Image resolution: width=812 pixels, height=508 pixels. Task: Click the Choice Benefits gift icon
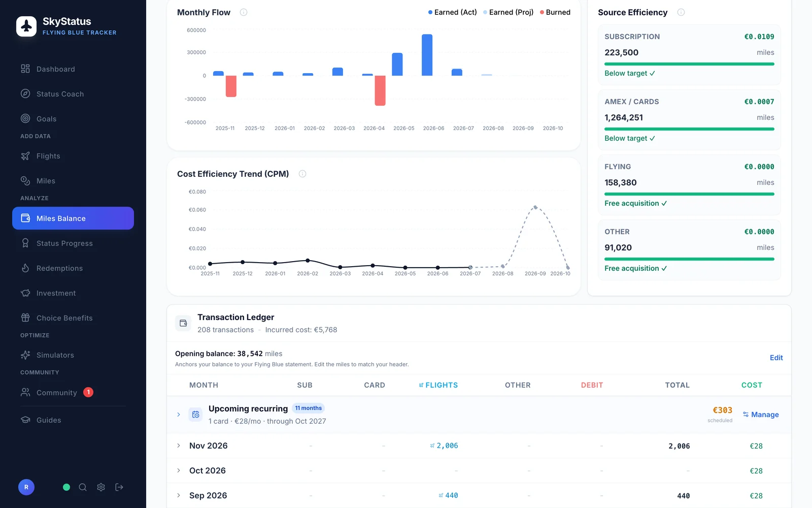pyautogui.click(x=25, y=318)
